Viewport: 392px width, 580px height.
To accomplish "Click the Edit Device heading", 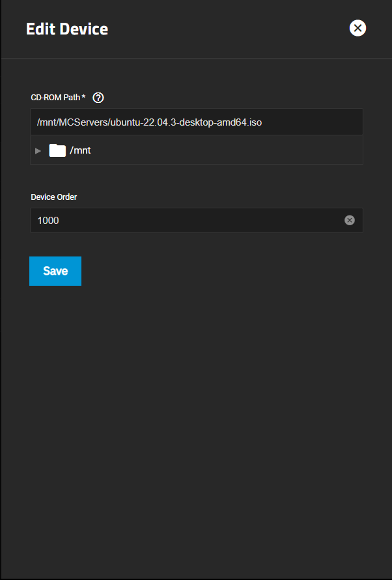I will [x=67, y=29].
